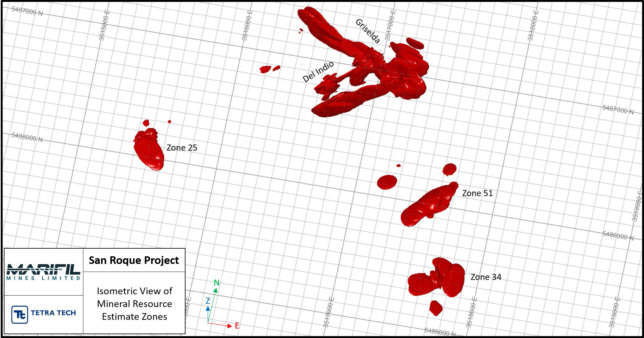Image resolution: width=644 pixels, height=338 pixels.
Task: Select the Zone 25 label
Action: (182, 148)
